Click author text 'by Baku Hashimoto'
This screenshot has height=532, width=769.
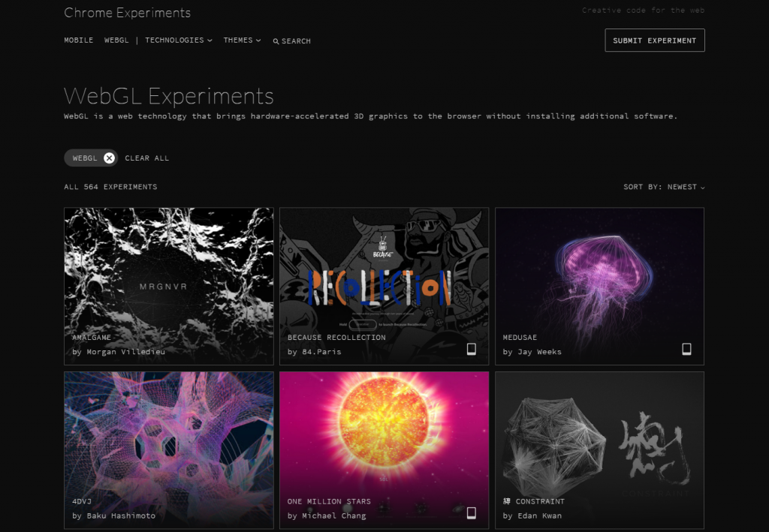coord(114,515)
